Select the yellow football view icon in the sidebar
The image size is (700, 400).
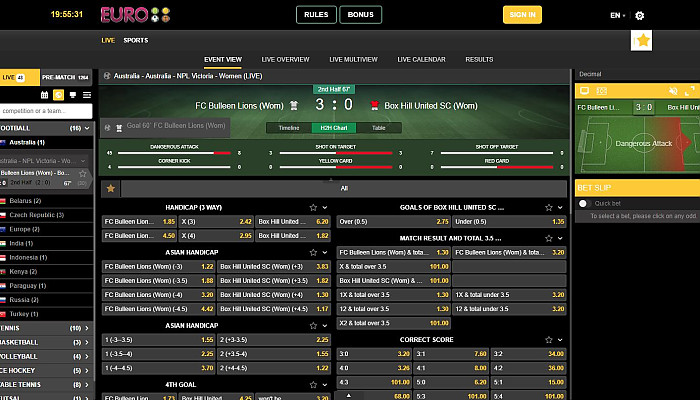[x=58, y=95]
